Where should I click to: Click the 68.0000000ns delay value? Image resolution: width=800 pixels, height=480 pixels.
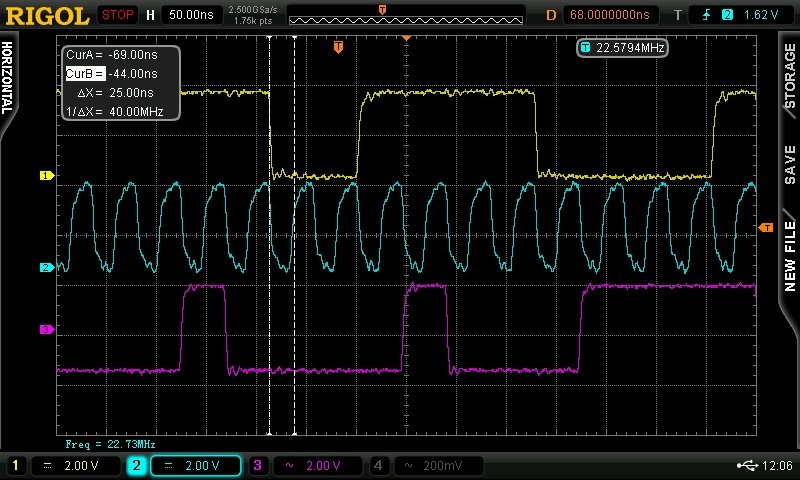click(610, 15)
